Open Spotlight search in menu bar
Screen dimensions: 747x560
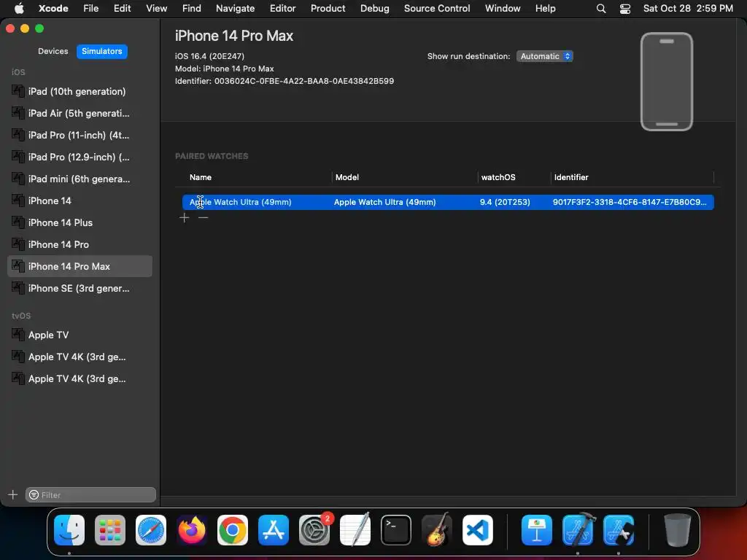coord(601,9)
